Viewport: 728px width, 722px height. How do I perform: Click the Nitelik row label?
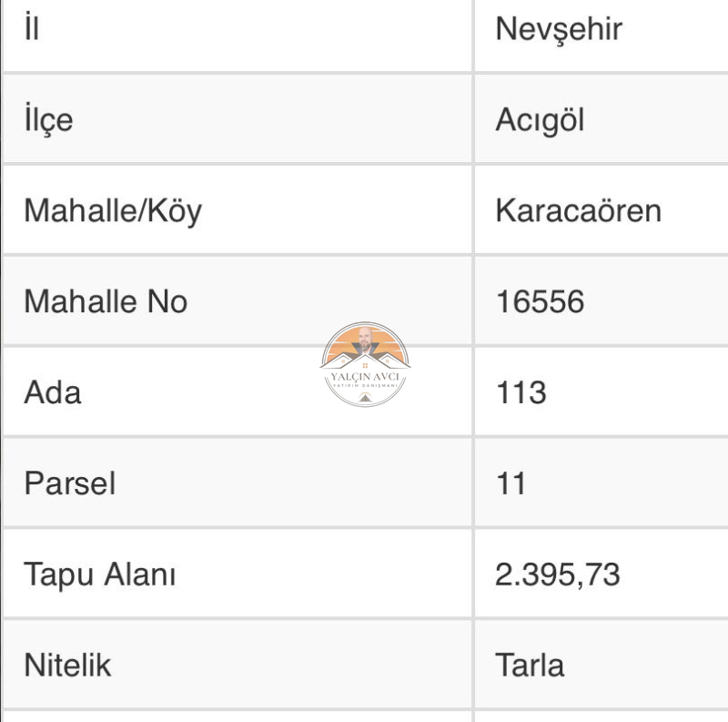click(67, 665)
